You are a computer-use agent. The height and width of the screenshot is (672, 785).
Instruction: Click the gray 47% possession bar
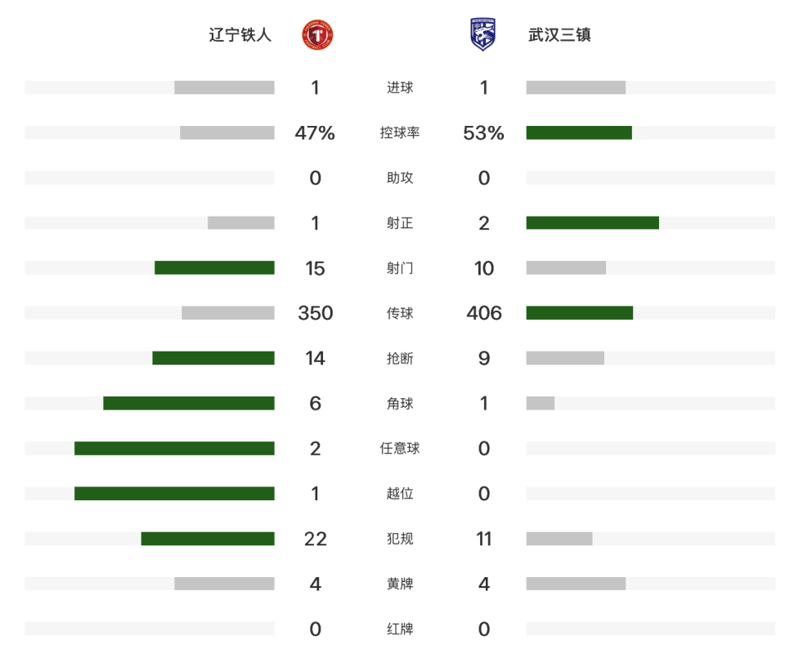(227, 132)
